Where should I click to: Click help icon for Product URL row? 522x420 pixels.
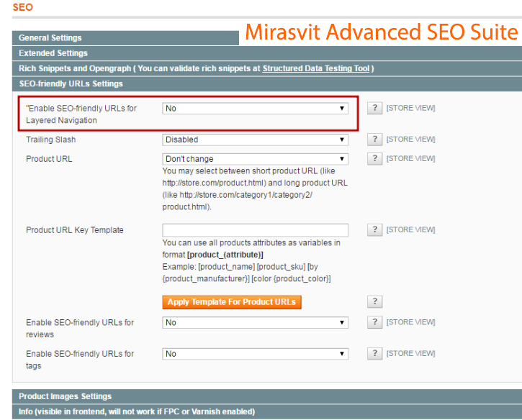(374, 159)
